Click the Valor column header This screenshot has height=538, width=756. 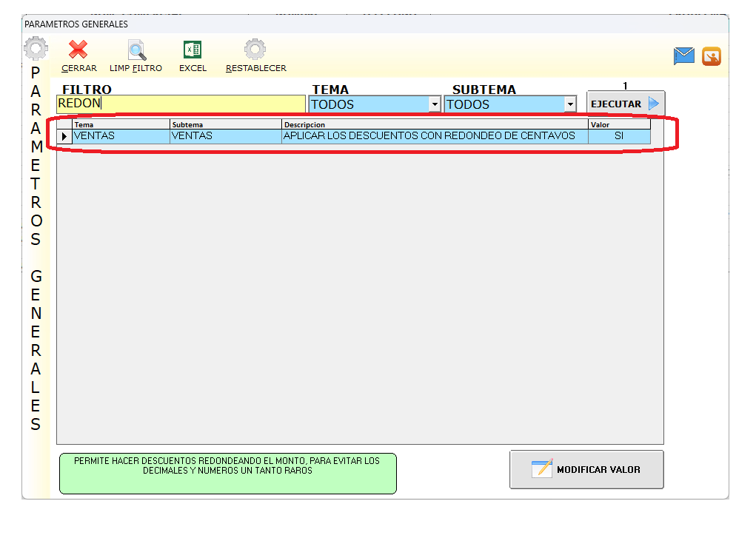tap(619, 124)
